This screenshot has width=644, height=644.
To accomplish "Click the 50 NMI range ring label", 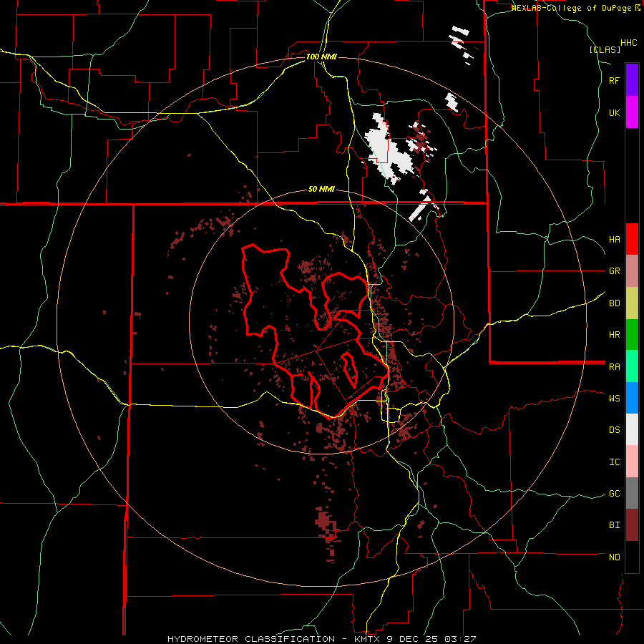I will coord(321,190).
